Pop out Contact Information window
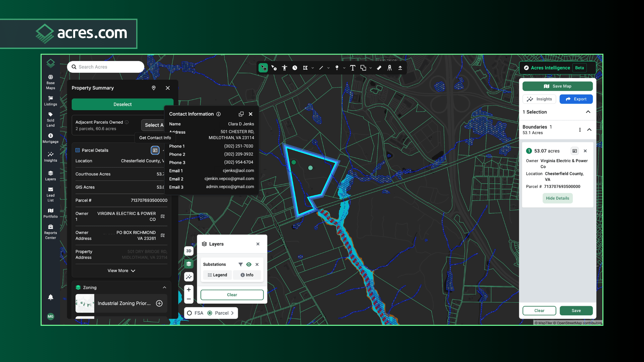Image resolution: width=644 pixels, height=362 pixels. coord(241,114)
